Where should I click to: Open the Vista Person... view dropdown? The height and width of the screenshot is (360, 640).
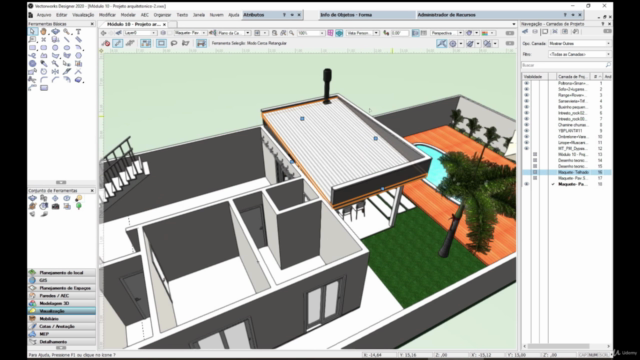point(362,33)
